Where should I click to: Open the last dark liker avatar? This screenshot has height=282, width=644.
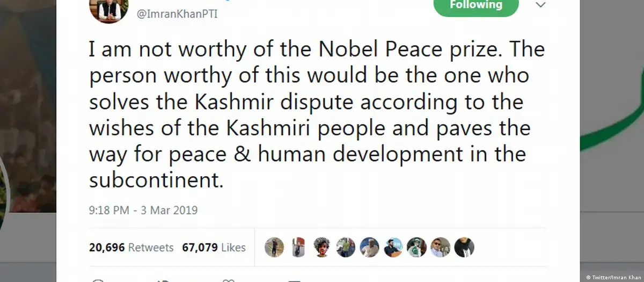tap(464, 247)
